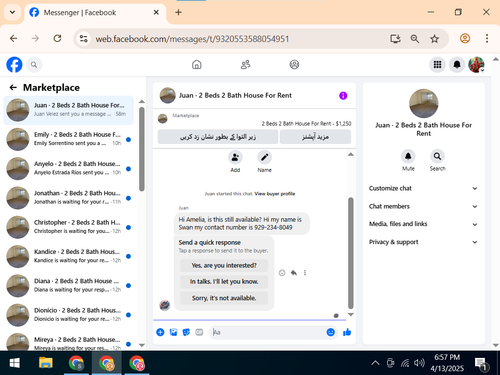This screenshot has width=500, height=375.
Task: Open Chrome three-dot menu
Action: point(487,39)
